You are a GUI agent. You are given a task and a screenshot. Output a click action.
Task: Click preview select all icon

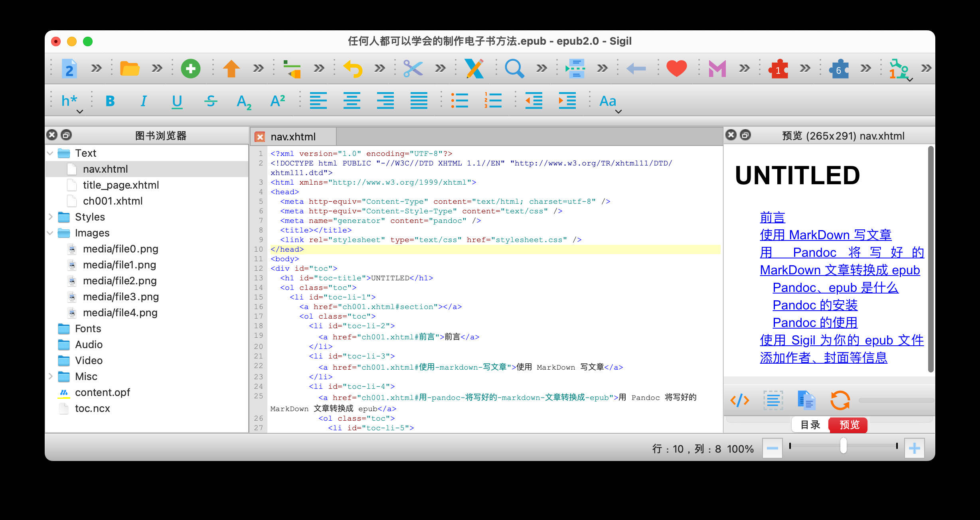pos(773,400)
